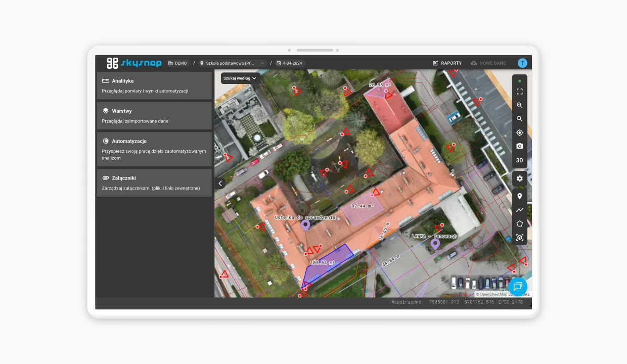Select the polyline measurement tool
The width and height of the screenshot is (627, 364).
(519, 210)
